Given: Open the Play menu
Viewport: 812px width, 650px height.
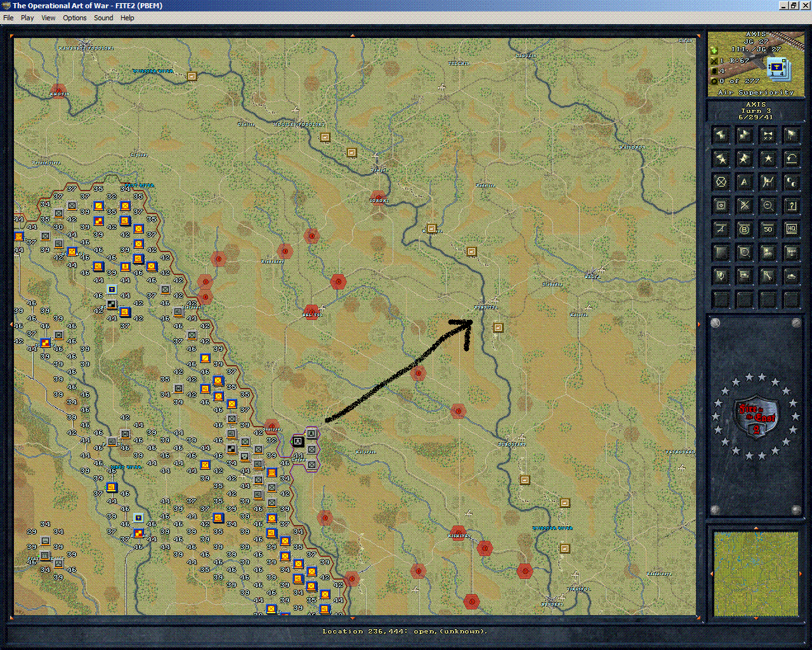Looking at the screenshot, I should click(27, 18).
